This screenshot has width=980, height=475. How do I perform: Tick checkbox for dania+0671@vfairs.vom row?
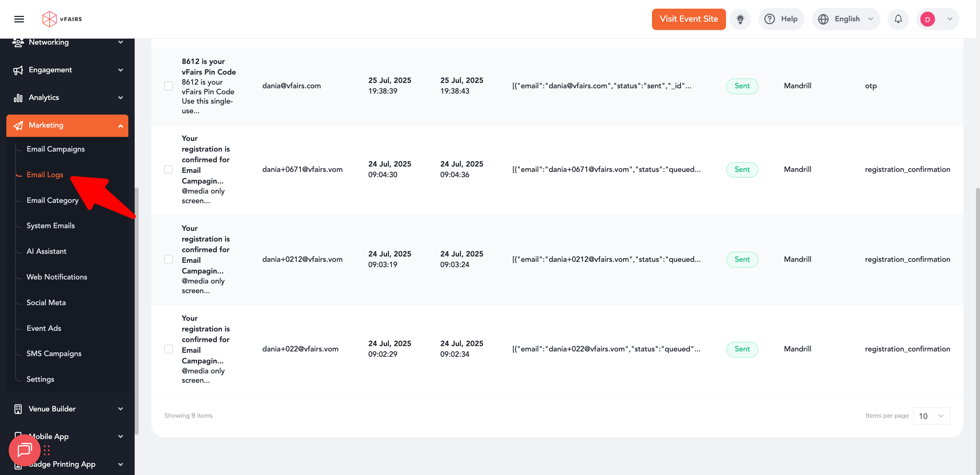pyautogui.click(x=169, y=169)
